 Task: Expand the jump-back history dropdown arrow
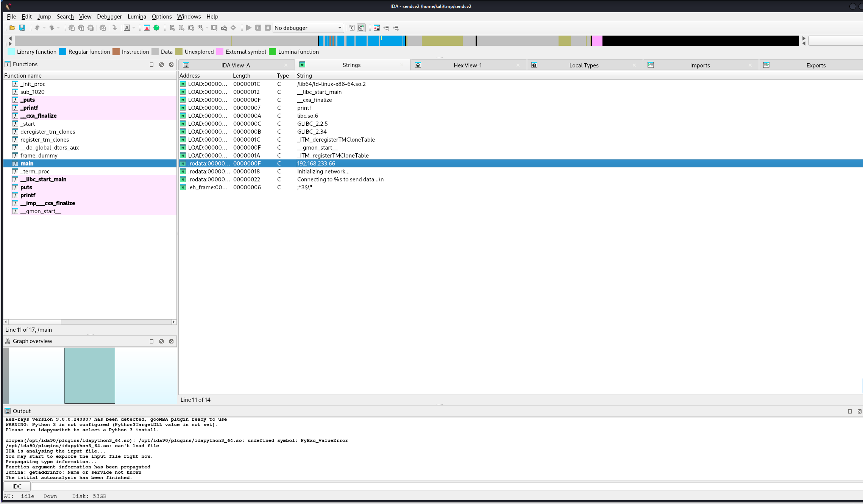click(44, 28)
